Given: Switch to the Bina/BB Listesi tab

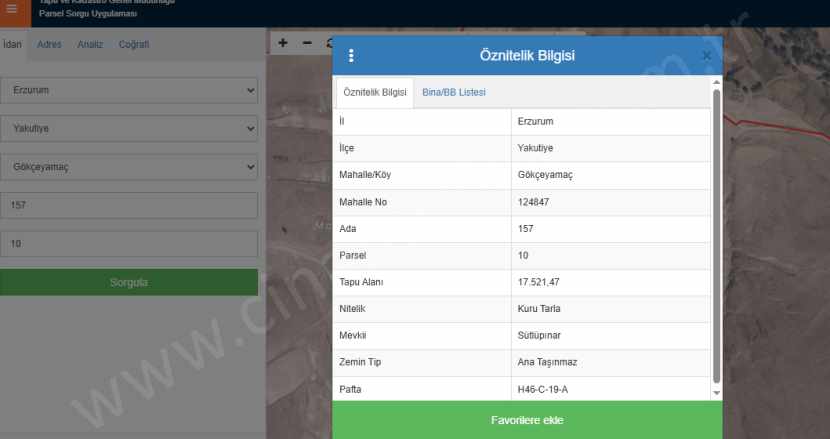Looking at the screenshot, I should point(454,92).
